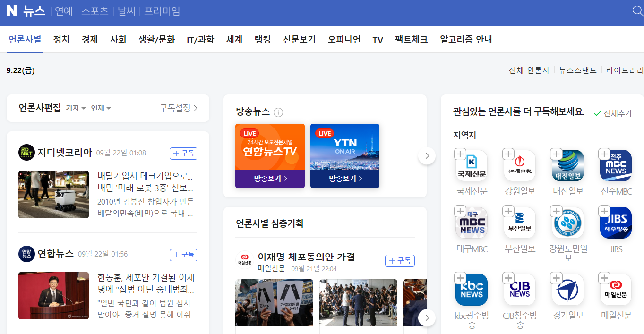Open the 대구MBC publisher icon
Screen dimensions: 644x334
pos(472,223)
